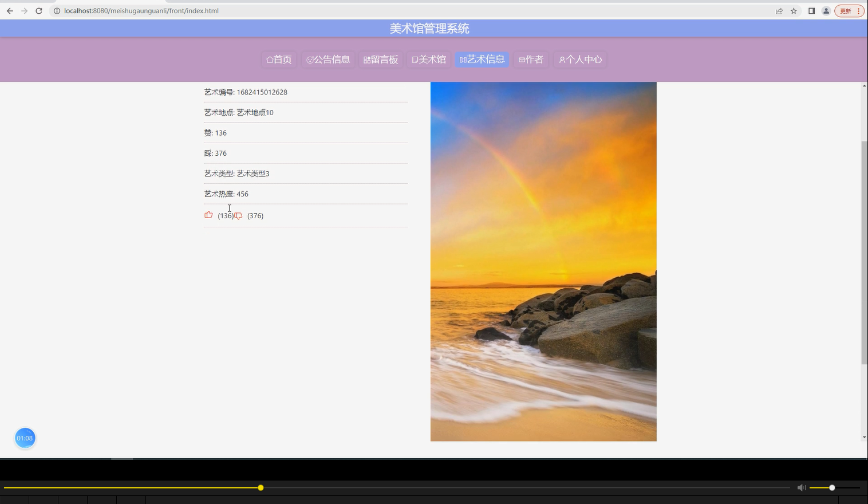Mute the video player volume icon

coord(801,487)
